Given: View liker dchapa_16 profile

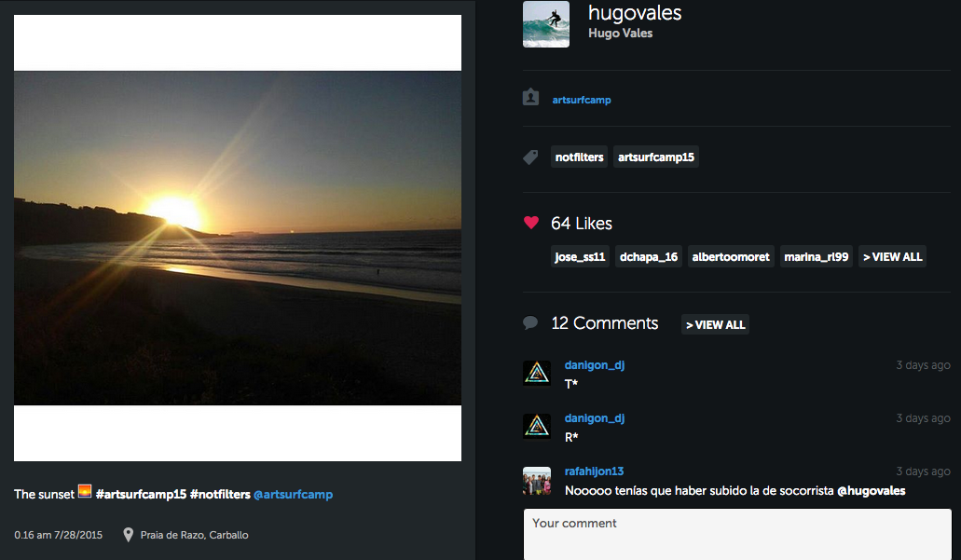Looking at the screenshot, I should (x=649, y=257).
